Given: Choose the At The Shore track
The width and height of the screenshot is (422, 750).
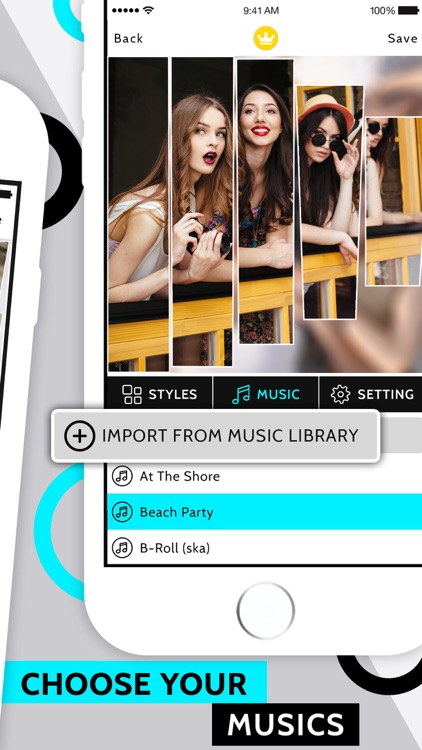Looking at the screenshot, I should [265, 476].
